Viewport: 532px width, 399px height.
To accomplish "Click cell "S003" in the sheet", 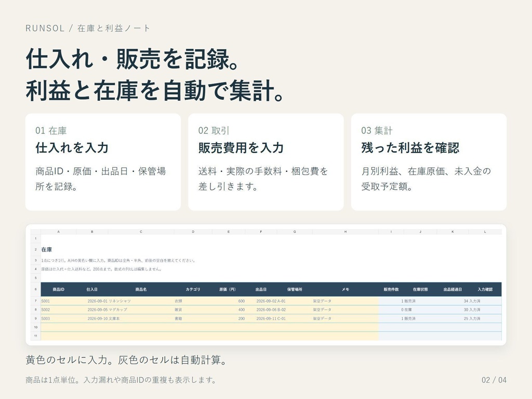I will click(x=46, y=318).
